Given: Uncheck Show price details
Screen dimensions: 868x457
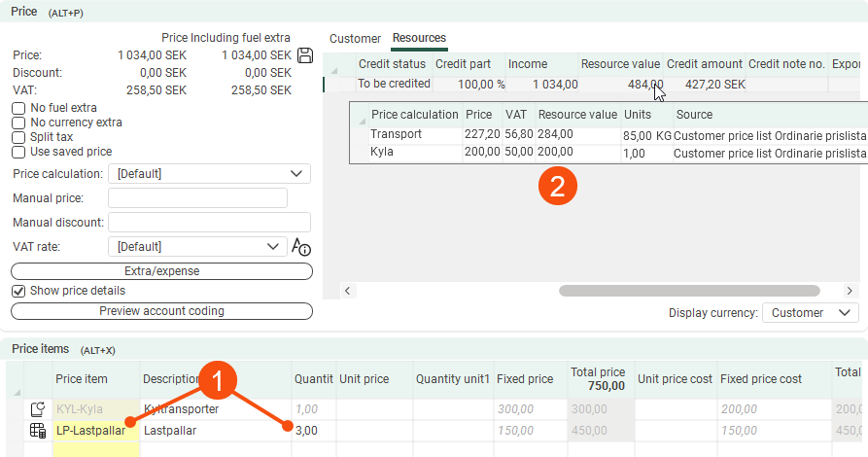Looking at the screenshot, I should 18,291.
